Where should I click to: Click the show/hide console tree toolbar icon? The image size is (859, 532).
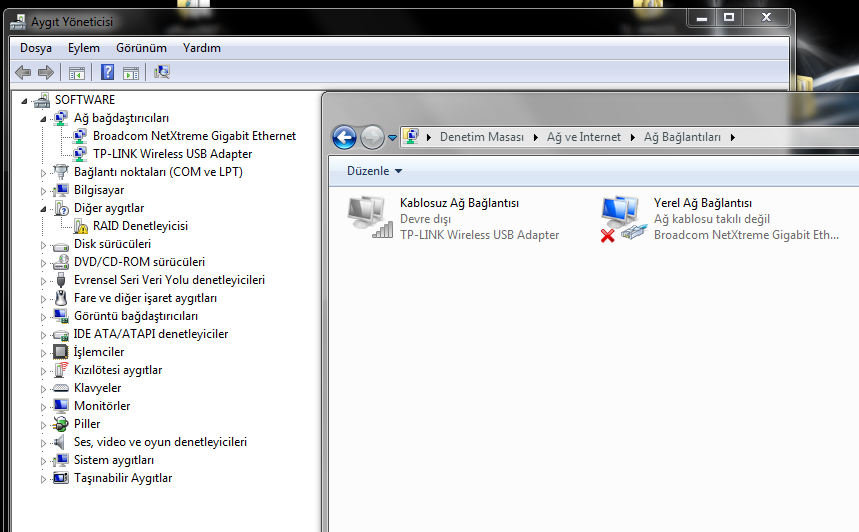tap(77, 72)
